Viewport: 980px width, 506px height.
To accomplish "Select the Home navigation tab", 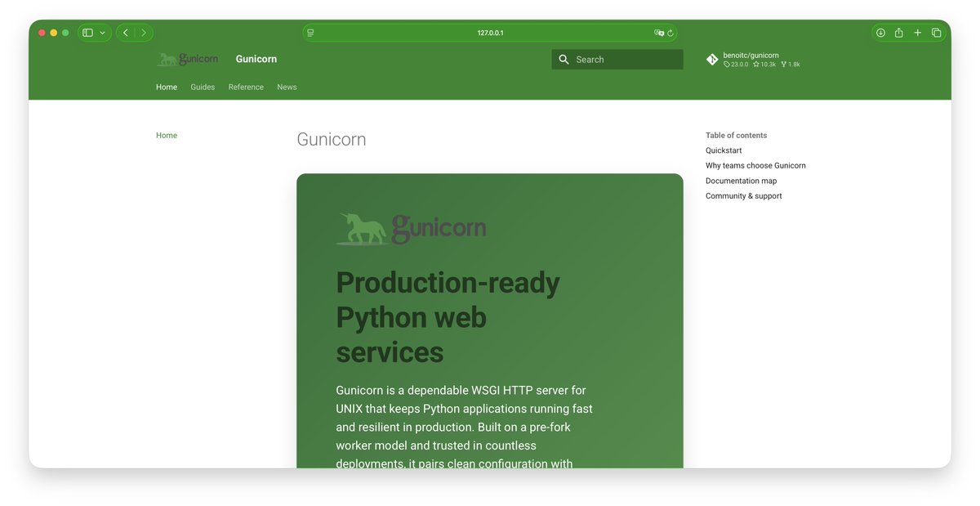I will point(167,87).
